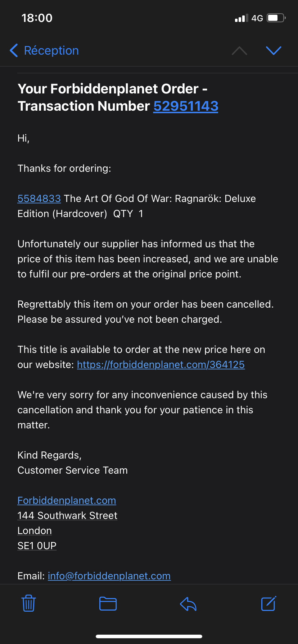Open item number 5584833 link
The width and height of the screenshot is (298, 644).
[x=39, y=198]
